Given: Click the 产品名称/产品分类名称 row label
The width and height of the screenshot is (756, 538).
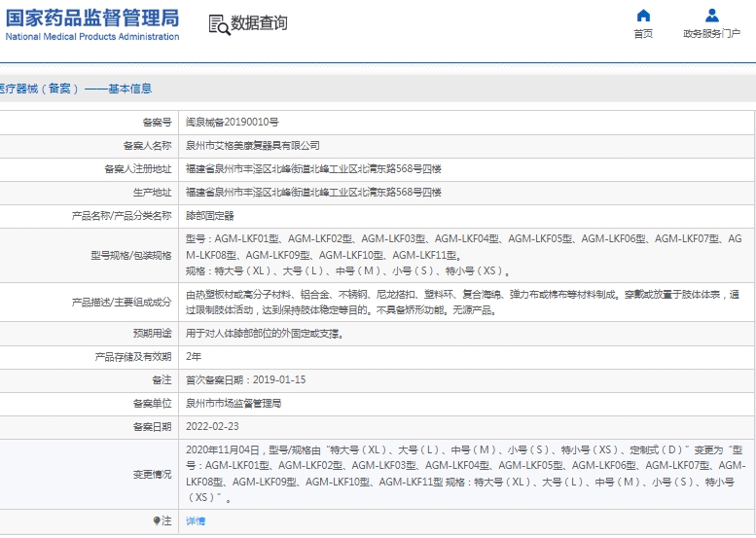Looking at the screenshot, I should pos(122,215).
